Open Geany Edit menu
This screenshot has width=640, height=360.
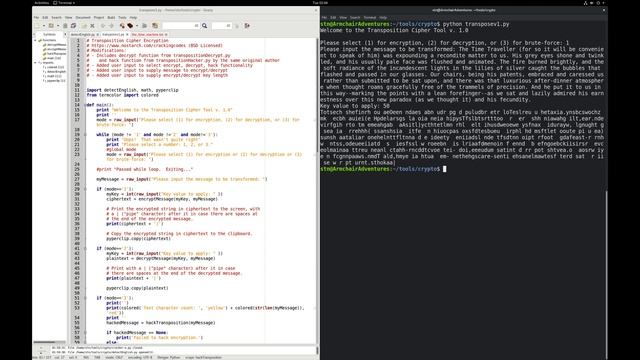[x=45, y=18]
